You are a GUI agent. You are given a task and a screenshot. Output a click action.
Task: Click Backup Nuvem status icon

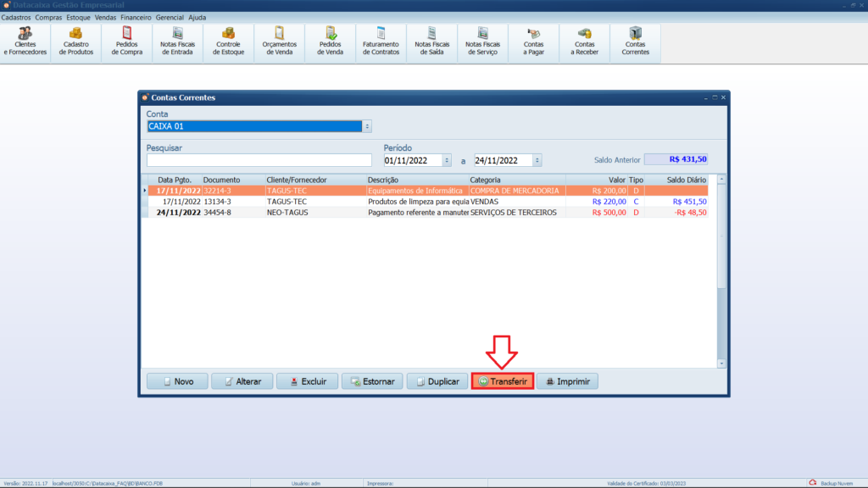[x=812, y=483]
